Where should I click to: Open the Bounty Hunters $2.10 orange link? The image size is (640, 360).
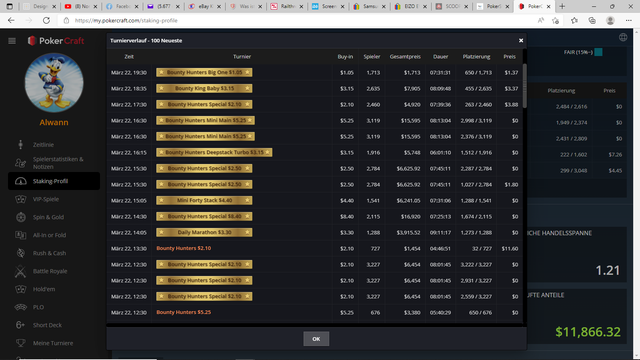point(184,248)
